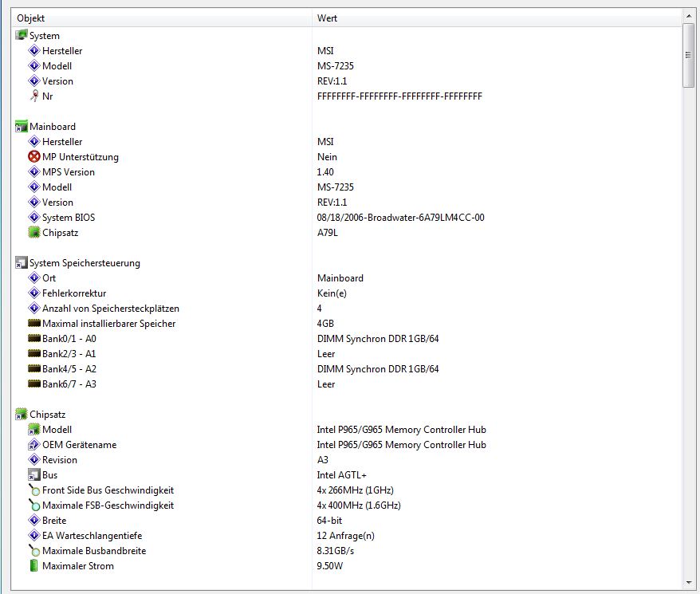Click the System Speichersteuerung group icon

pos(21,262)
